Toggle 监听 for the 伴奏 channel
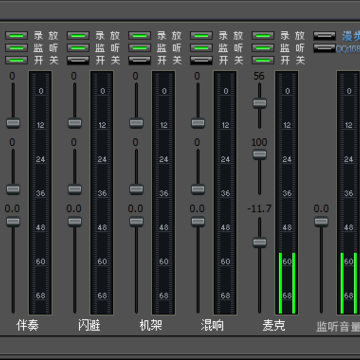This screenshot has width=360, height=360. 16,48
